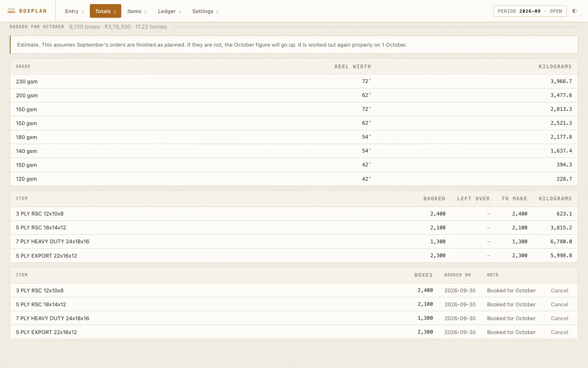Click 7 PLY HEAVY DUTY in items table
The width and height of the screenshot is (588, 368).
click(53, 242)
